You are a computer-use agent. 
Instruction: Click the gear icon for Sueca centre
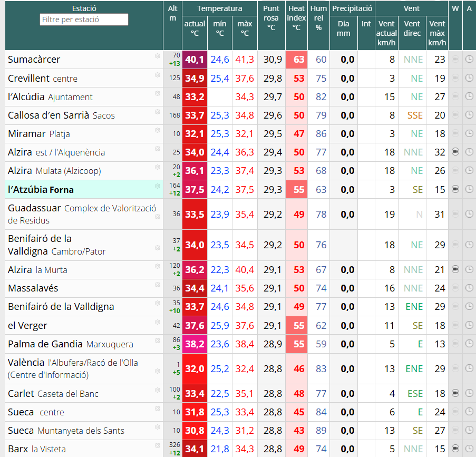pyautogui.click(x=158, y=409)
